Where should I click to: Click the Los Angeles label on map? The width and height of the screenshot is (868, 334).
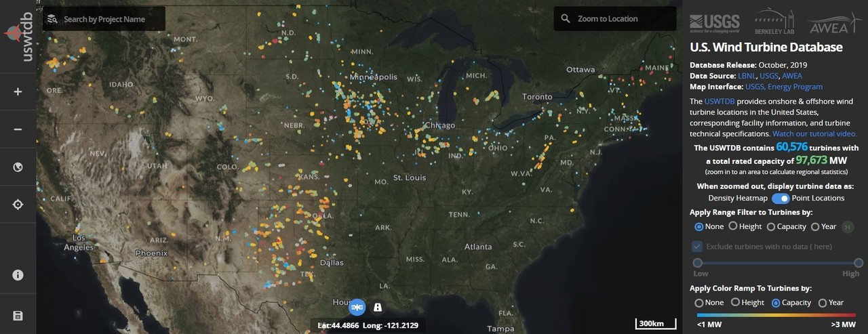pos(79,243)
